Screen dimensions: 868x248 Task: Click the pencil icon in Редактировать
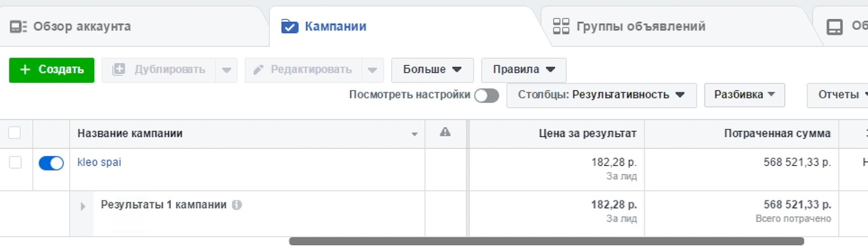pos(258,70)
